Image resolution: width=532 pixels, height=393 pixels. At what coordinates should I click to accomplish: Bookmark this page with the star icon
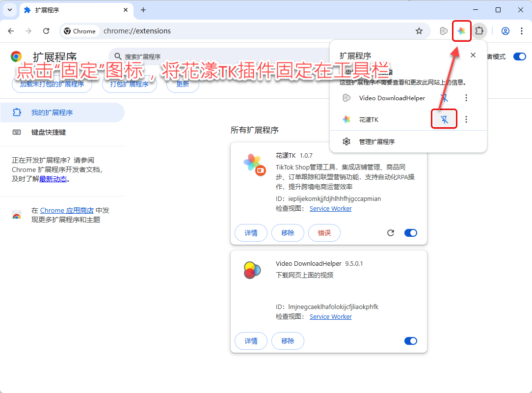pos(419,31)
